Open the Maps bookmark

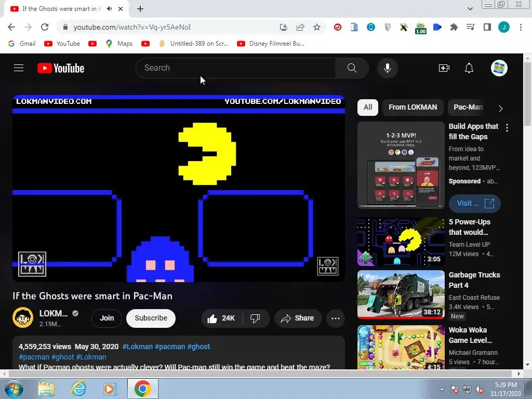[119, 44]
